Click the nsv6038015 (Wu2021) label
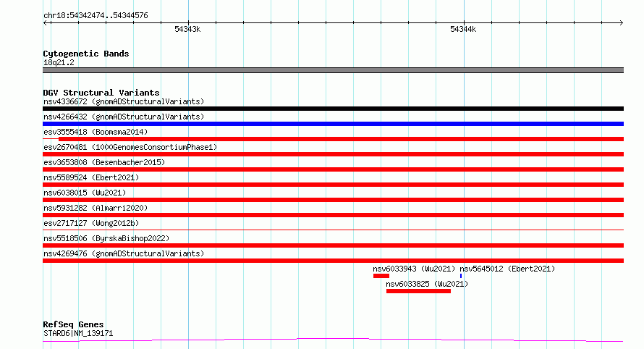 [x=85, y=193]
